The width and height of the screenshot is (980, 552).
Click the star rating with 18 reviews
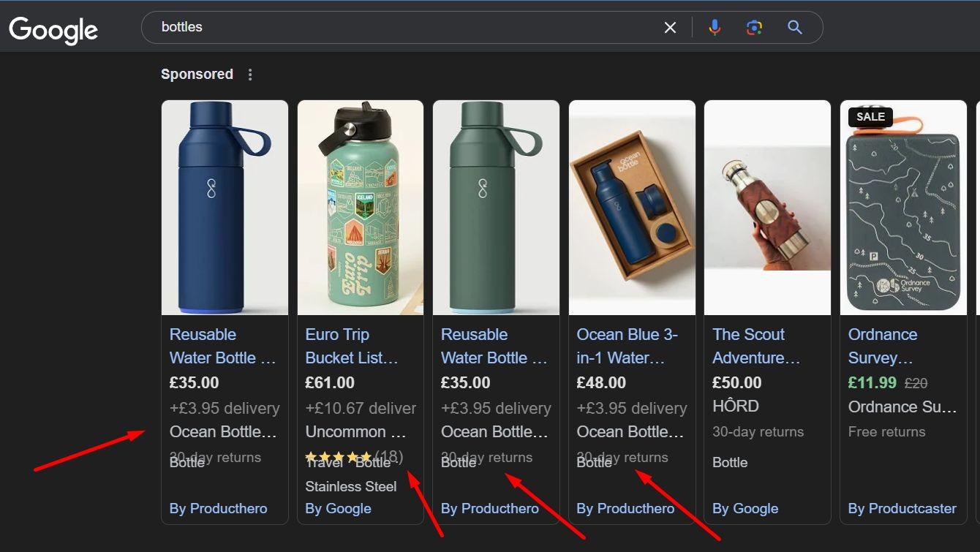354,458
